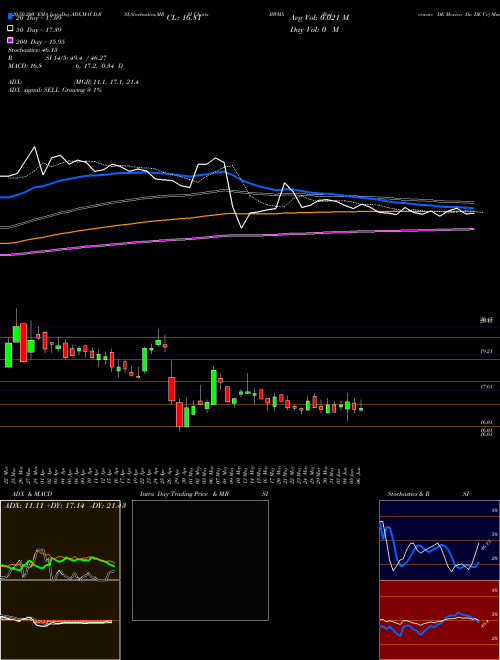This screenshot has height=660, width=500.
Task: Click the 19.21 price axis label
Action: point(486,351)
